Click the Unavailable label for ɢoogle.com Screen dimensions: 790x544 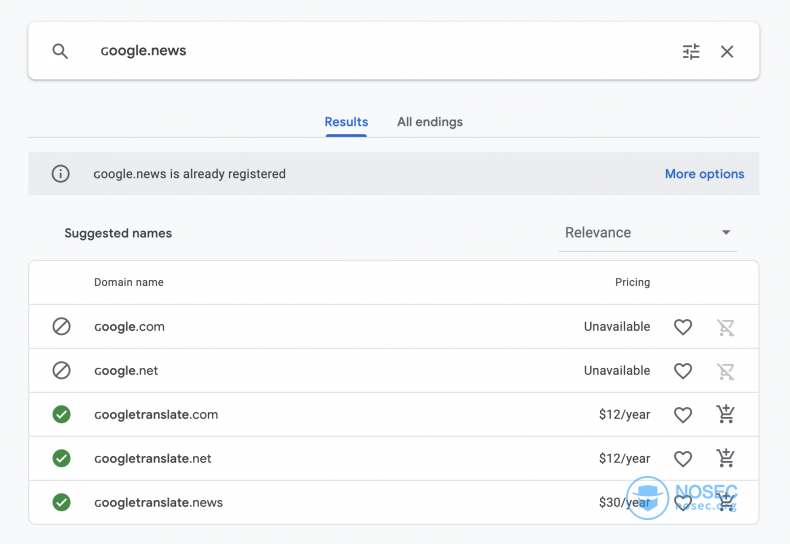point(617,327)
